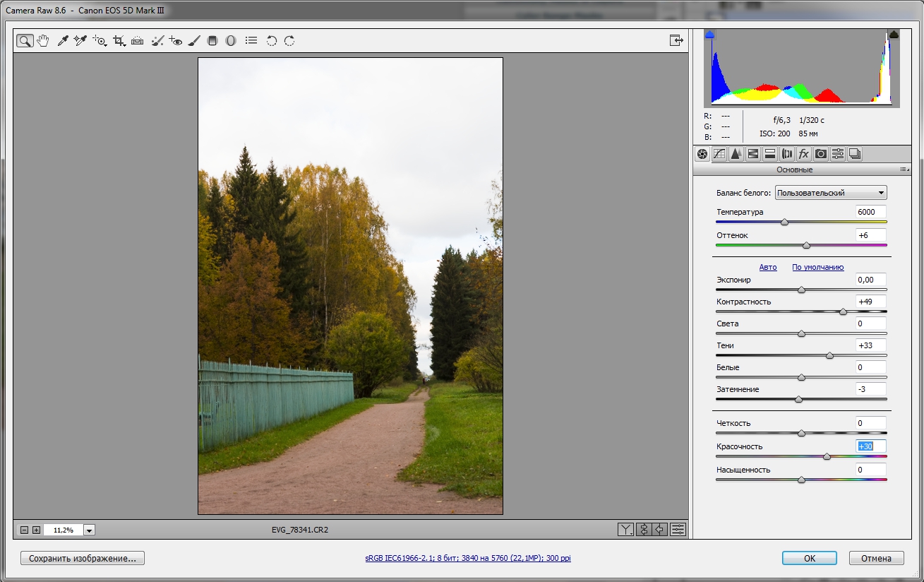Click the Белые slider handle
Viewport: 924px width, 582px height.
point(801,377)
